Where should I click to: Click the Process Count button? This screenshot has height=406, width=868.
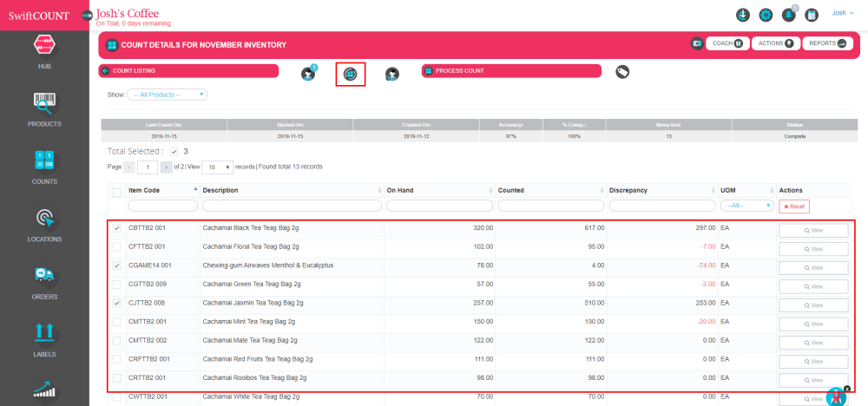pos(511,71)
